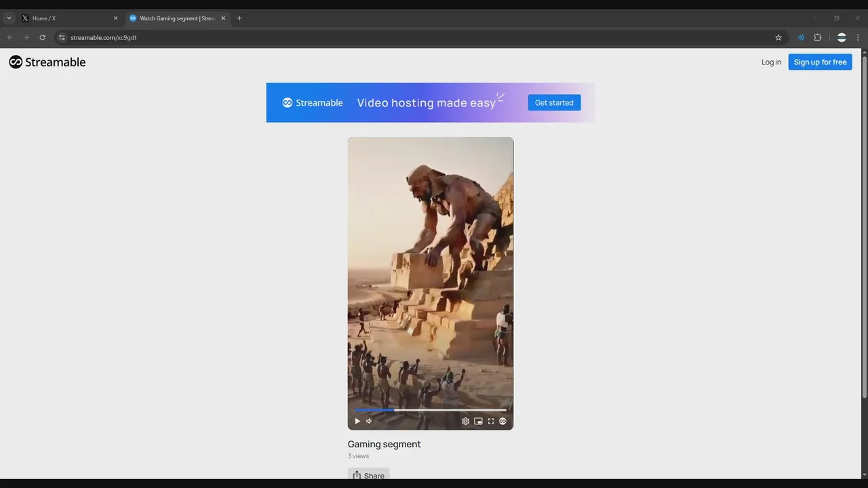Click the Streamable logo inside the banner ad
The height and width of the screenshot is (488, 868).
[x=313, y=102]
